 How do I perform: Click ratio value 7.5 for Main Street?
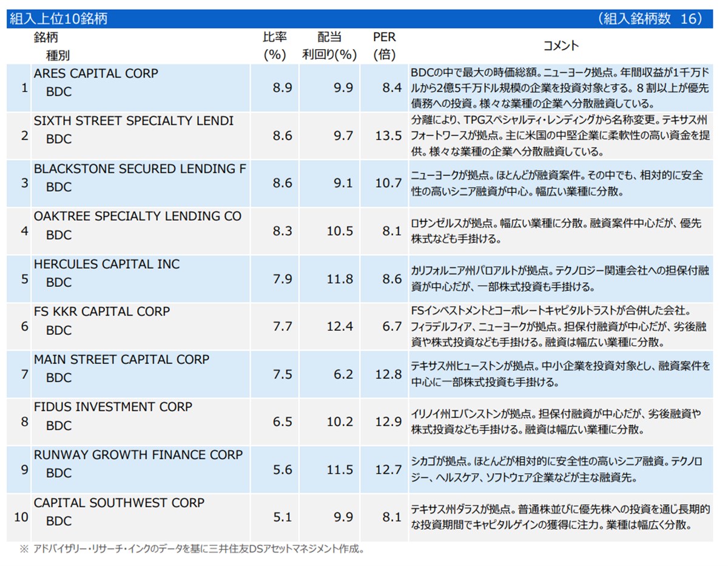tap(283, 374)
